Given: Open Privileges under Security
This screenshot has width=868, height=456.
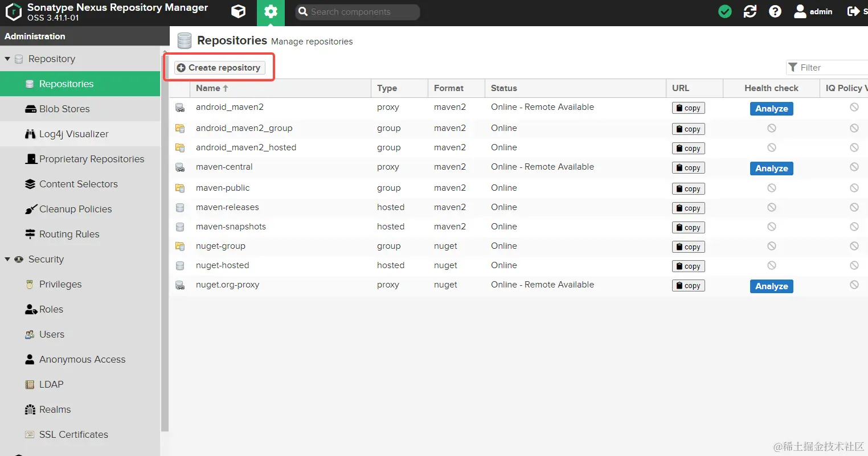Looking at the screenshot, I should (80, 284).
